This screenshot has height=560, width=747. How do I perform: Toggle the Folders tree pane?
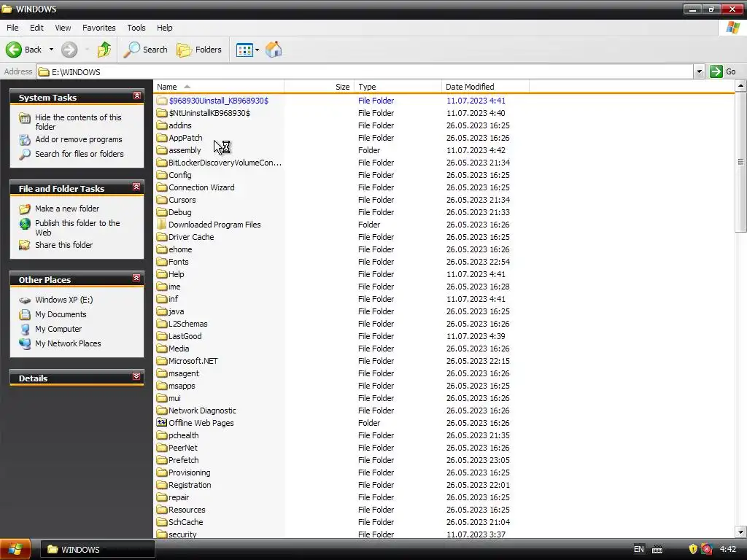pyautogui.click(x=199, y=50)
